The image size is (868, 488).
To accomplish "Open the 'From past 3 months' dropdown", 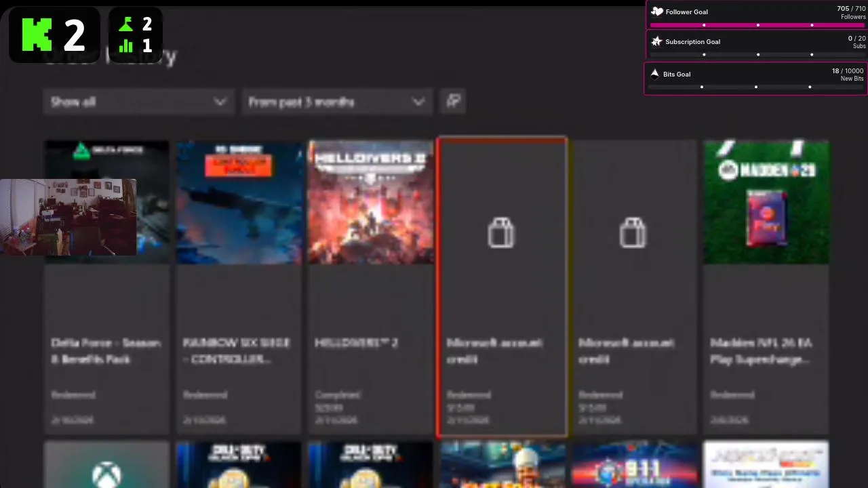I will (337, 102).
